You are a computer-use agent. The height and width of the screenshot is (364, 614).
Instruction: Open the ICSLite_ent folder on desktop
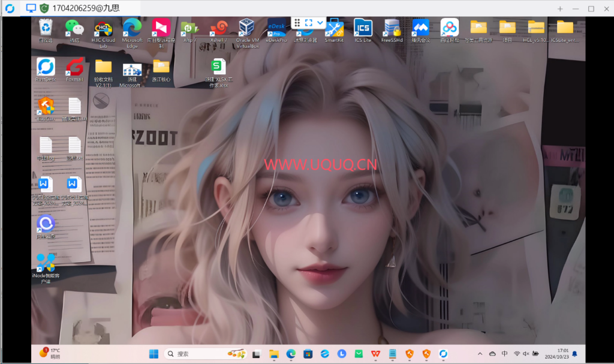coord(565,28)
